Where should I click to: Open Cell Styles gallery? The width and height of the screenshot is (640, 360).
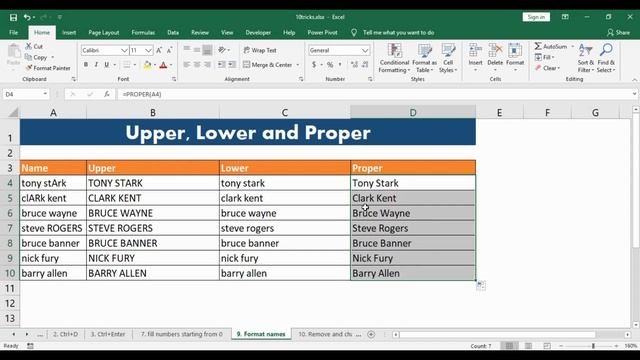tap(448, 58)
